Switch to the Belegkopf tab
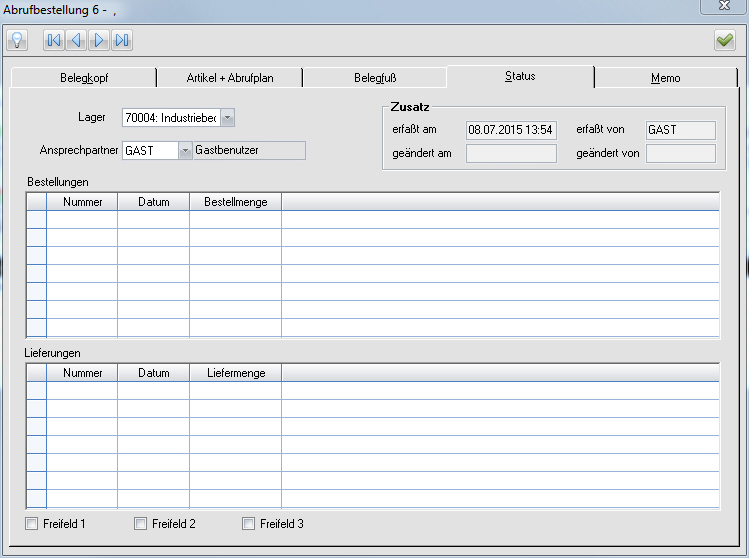This screenshot has width=749, height=558. point(84,78)
